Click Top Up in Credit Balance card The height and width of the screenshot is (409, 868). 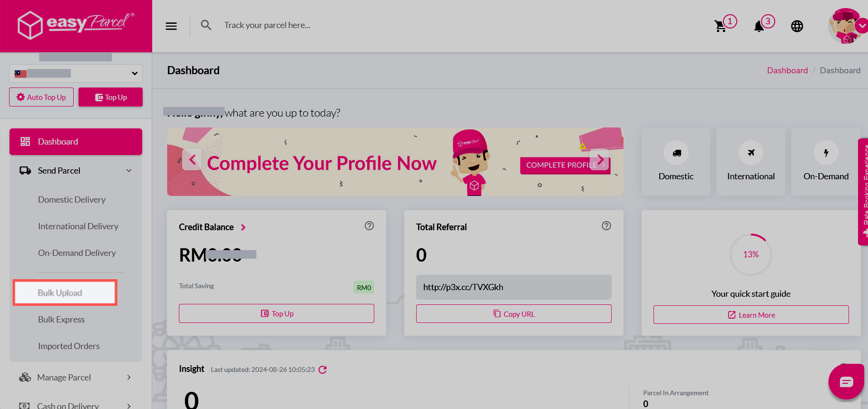pos(276,313)
